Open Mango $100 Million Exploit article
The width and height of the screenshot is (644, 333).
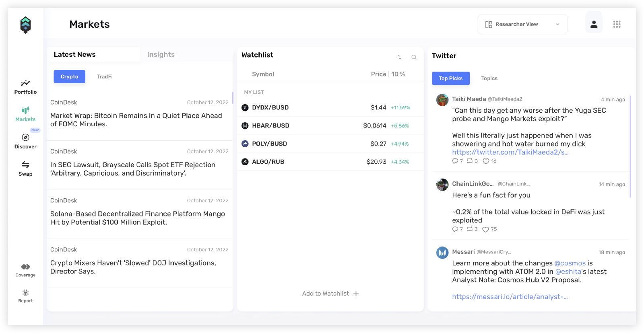[137, 218]
